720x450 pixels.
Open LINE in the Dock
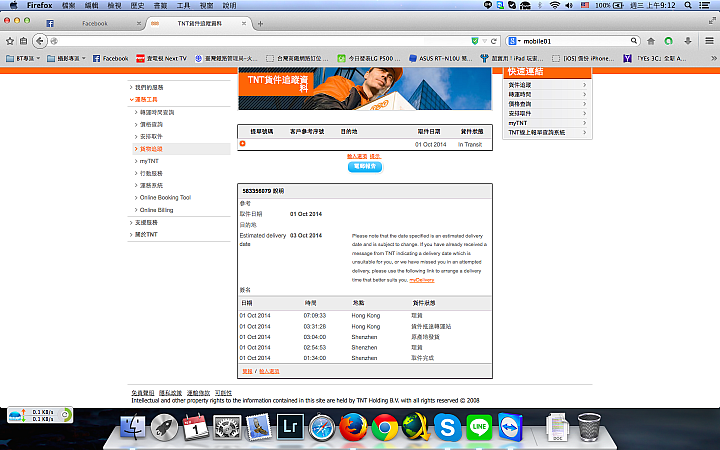click(x=479, y=427)
